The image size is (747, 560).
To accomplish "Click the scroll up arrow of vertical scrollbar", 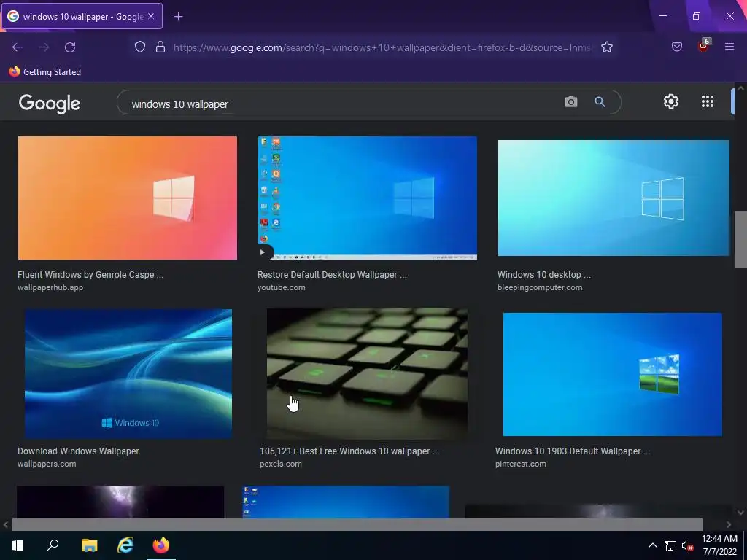I will [x=740, y=88].
